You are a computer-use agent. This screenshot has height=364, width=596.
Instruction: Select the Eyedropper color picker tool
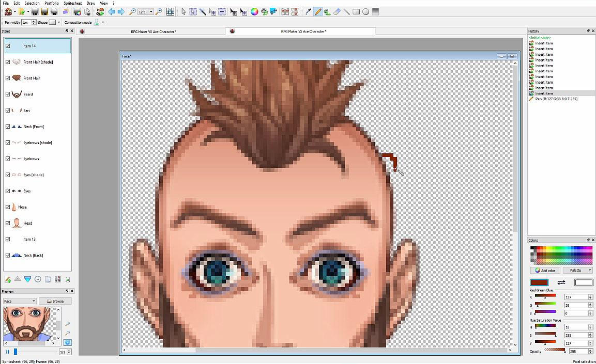(309, 11)
